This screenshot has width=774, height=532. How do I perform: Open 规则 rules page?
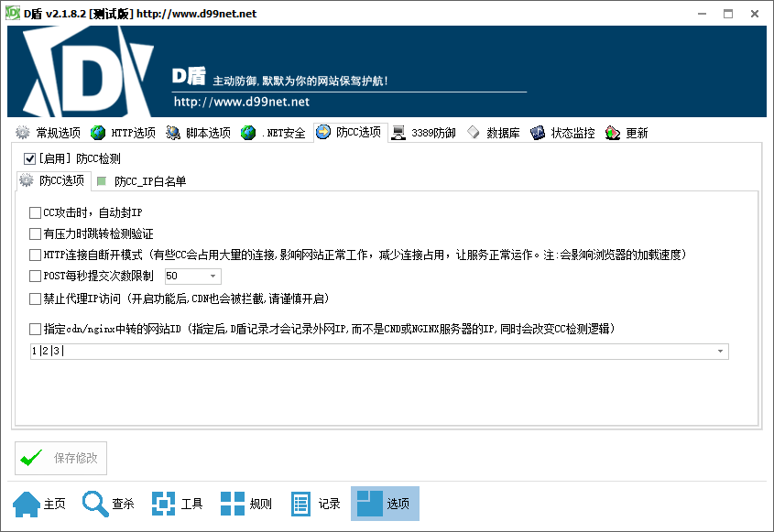[246, 504]
